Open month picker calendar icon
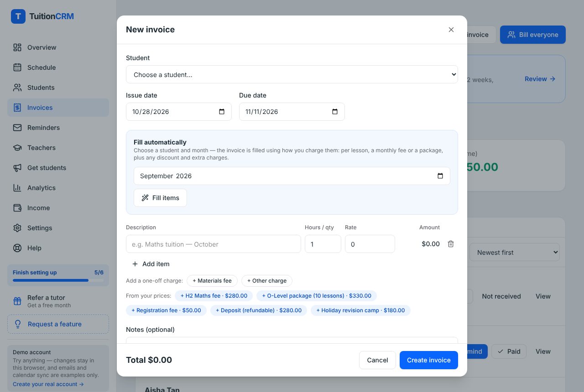Image resolution: width=584 pixels, height=392 pixels. (x=440, y=176)
